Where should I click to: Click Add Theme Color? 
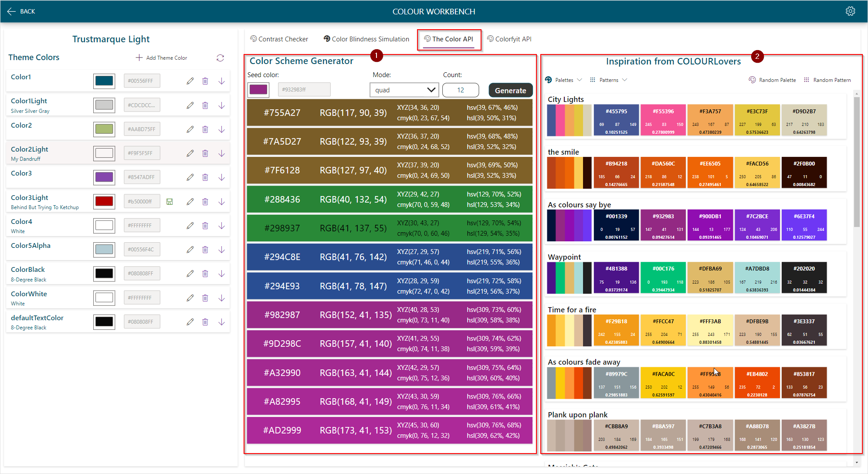coord(161,58)
